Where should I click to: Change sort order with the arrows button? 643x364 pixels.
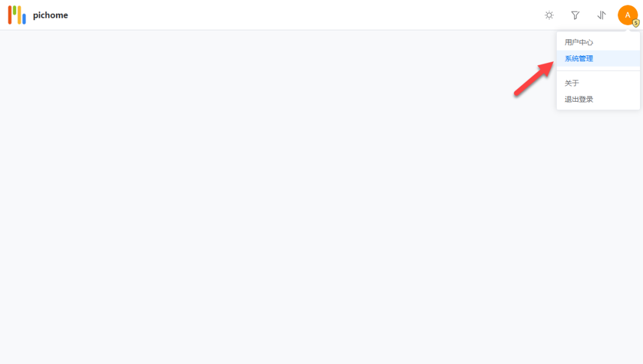point(601,15)
